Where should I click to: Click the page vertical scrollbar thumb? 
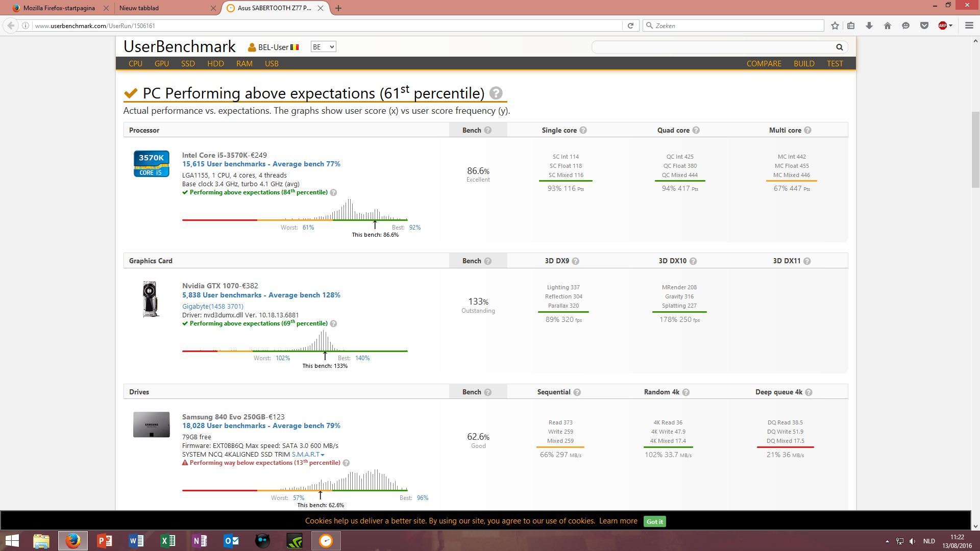pos(975,149)
